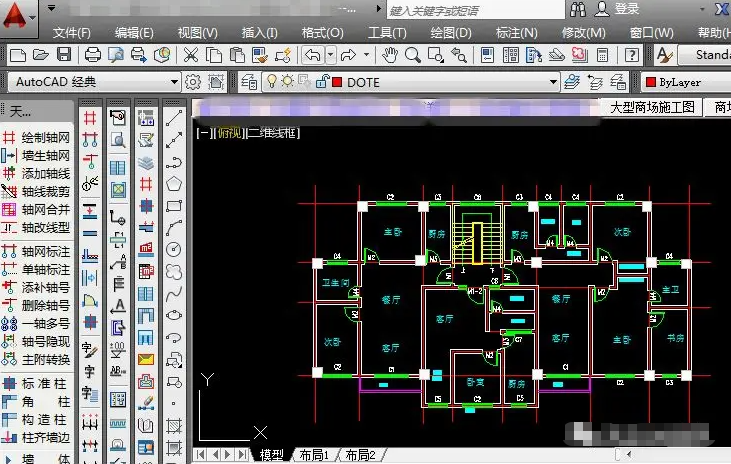731x464 pixels.
Task: Open the 绘图(D) menu
Action: [450, 32]
